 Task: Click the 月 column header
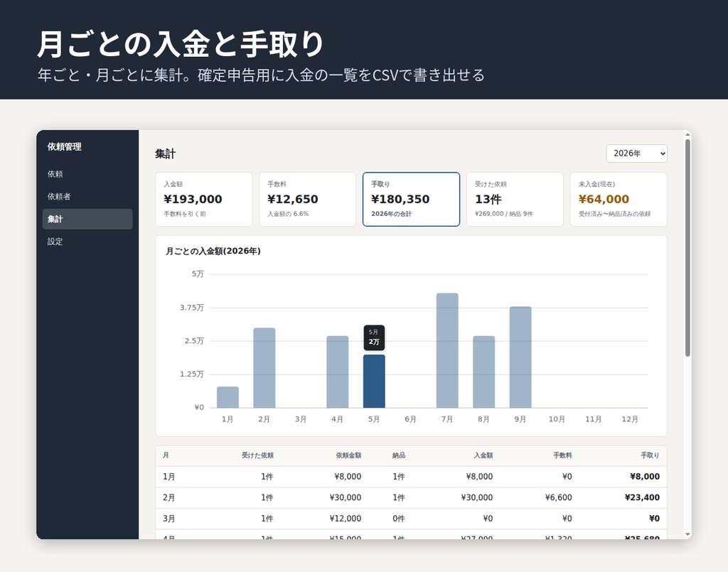tap(166, 455)
